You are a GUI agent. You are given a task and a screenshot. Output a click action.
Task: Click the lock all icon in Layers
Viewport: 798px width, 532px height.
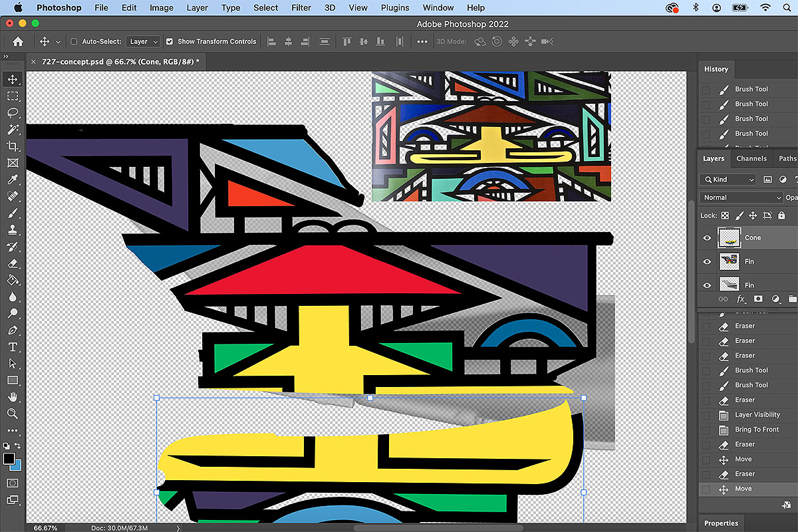pos(782,215)
